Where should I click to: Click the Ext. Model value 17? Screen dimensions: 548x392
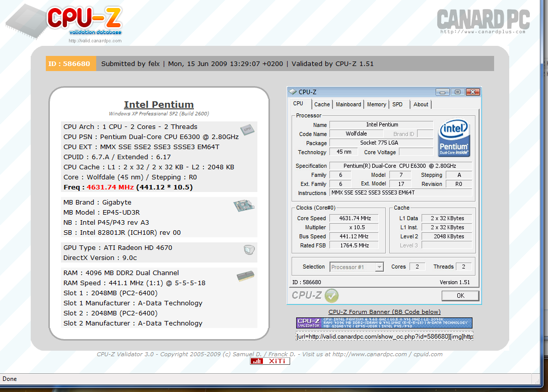[x=401, y=184]
